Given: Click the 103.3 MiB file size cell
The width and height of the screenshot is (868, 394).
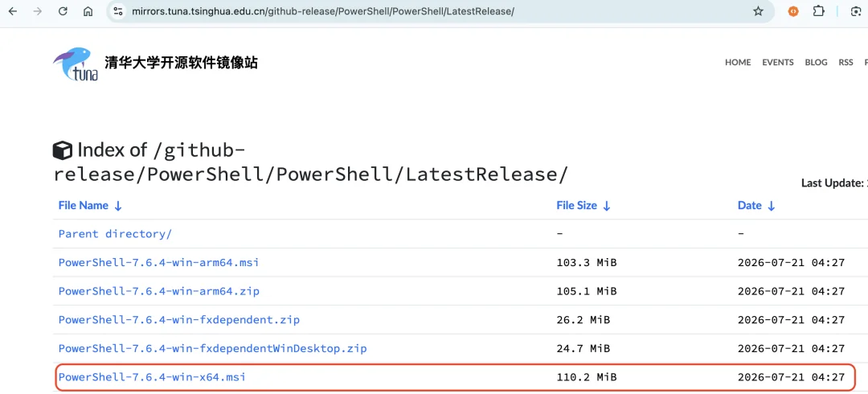Looking at the screenshot, I should tap(587, 263).
